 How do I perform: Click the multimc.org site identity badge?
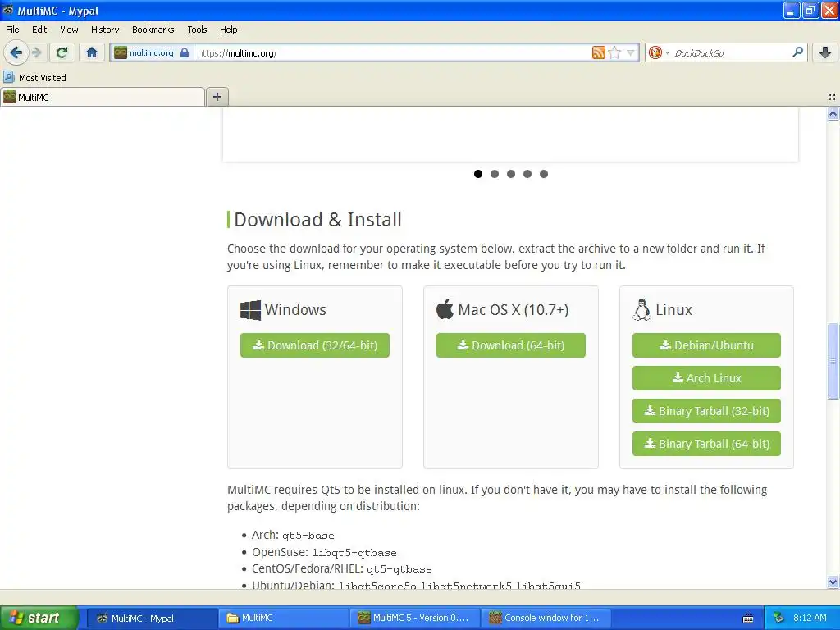tap(152, 52)
